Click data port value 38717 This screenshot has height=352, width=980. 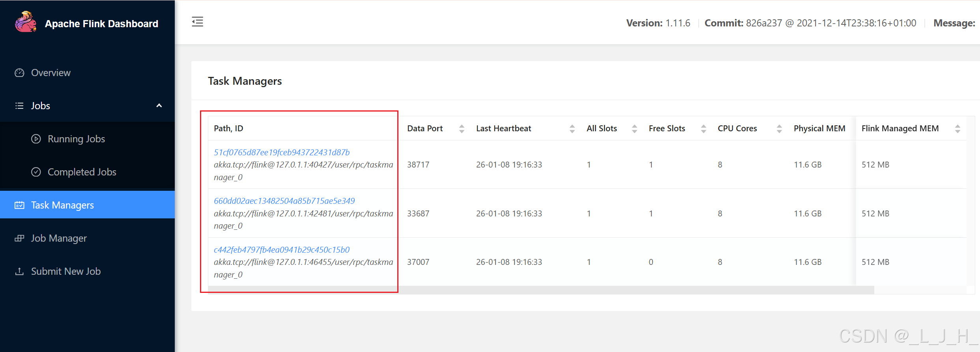click(x=418, y=165)
